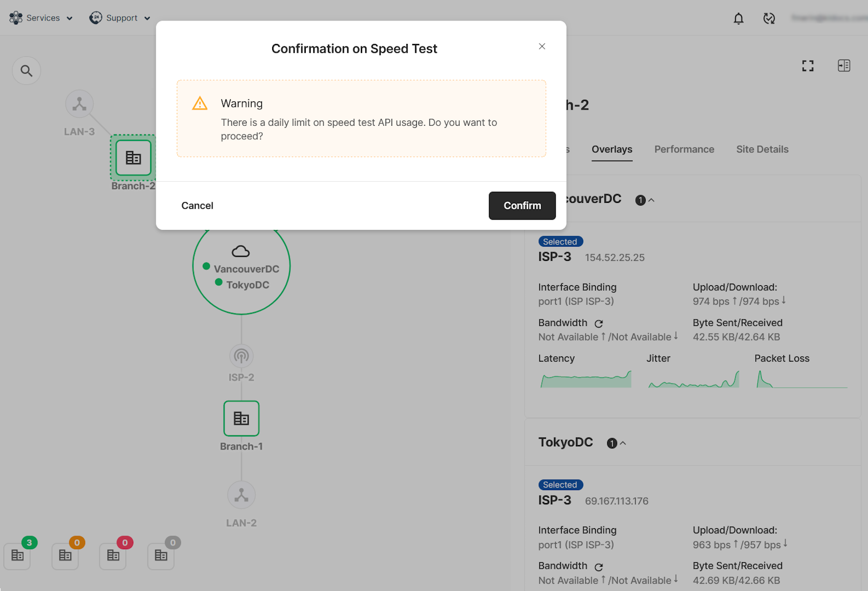The width and height of the screenshot is (868, 591).
Task: Refresh bandwidth for VancouverDC ISP-3
Action: (x=599, y=324)
